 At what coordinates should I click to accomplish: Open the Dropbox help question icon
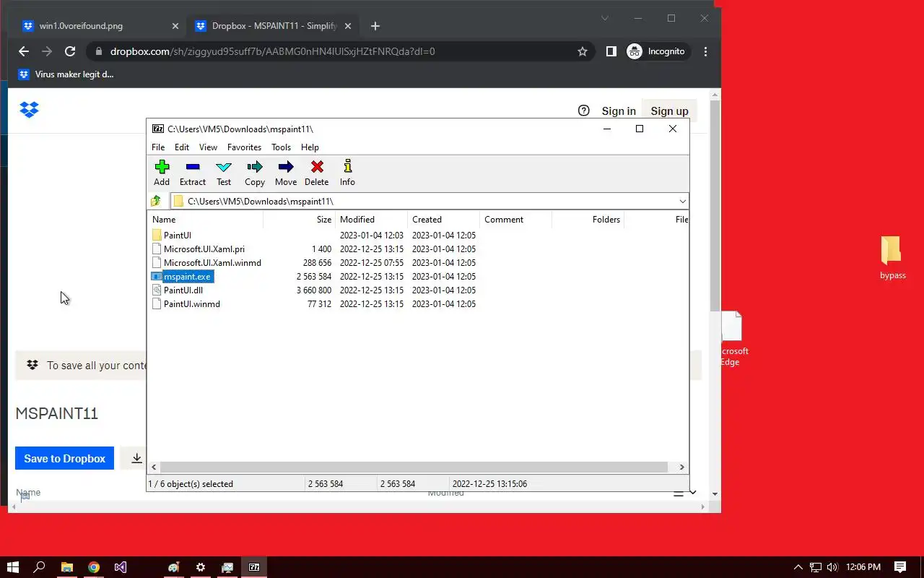(x=584, y=111)
